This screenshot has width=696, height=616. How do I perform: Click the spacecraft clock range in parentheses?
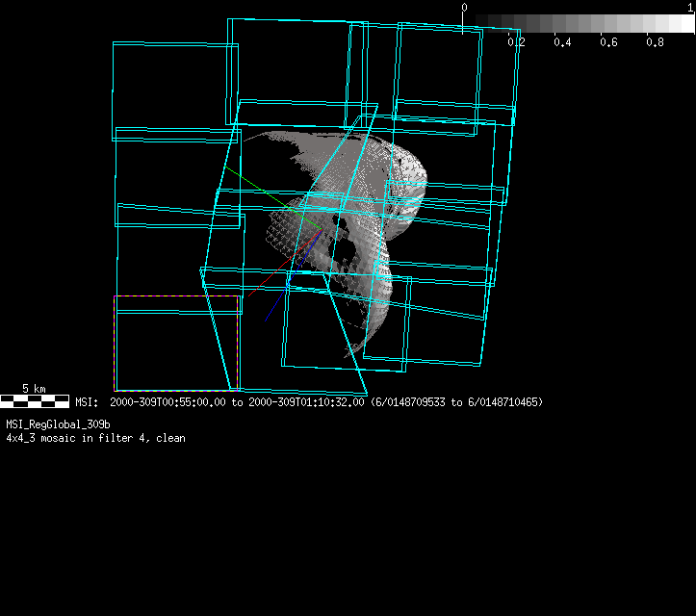click(455, 402)
